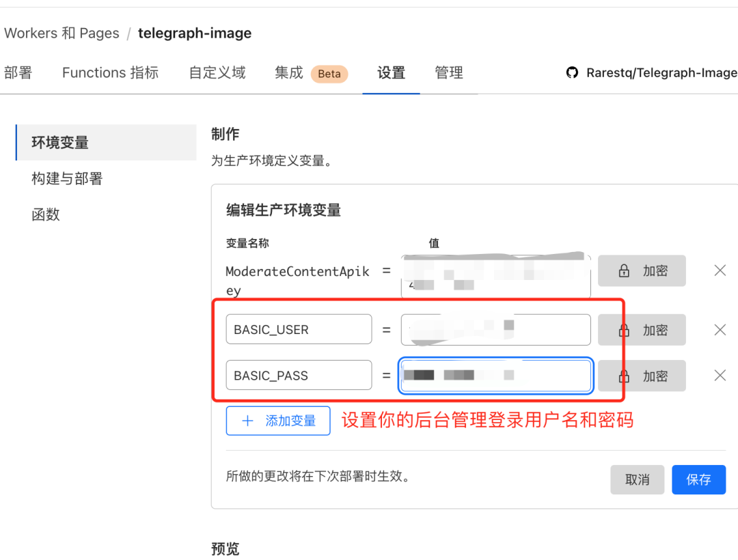Click the ModerateContentApikey variable name

(x=297, y=280)
